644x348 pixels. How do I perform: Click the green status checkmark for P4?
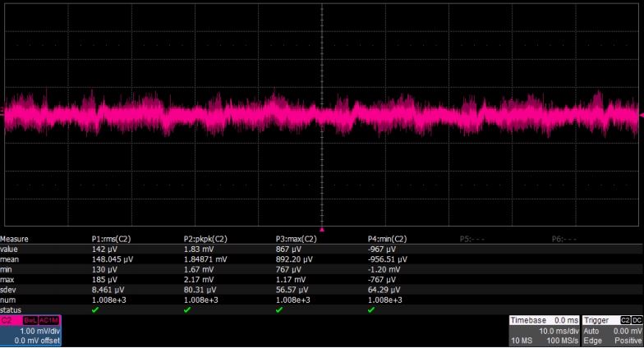pos(371,310)
